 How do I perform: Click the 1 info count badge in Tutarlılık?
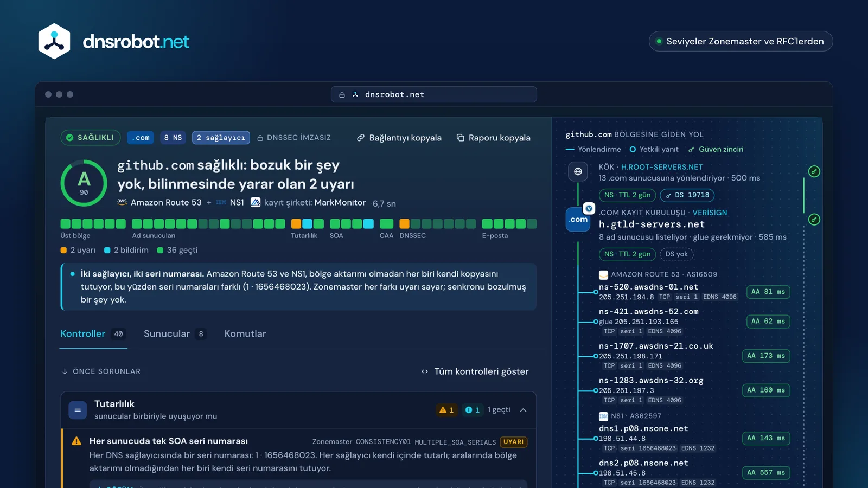[x=473, y=410]
